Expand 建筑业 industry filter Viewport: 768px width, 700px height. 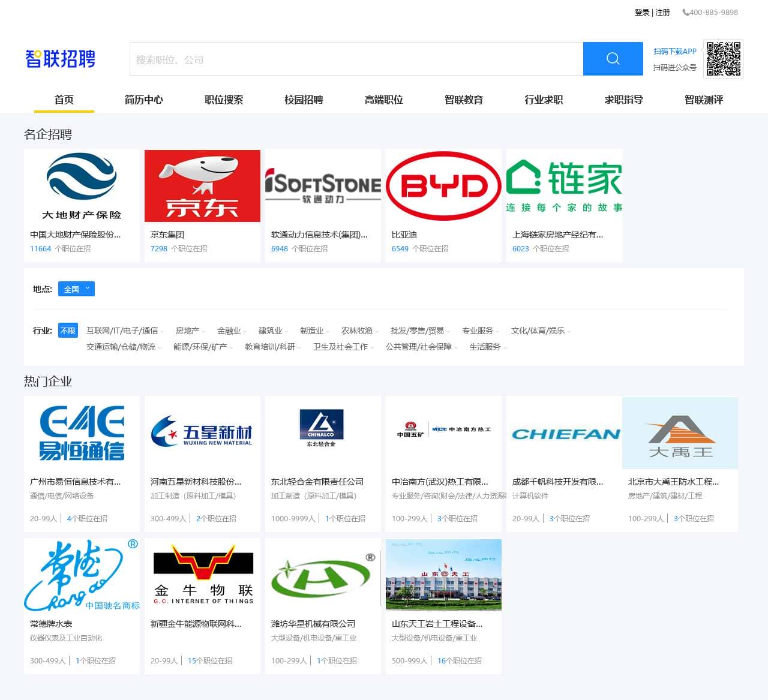tap(272, 331)
